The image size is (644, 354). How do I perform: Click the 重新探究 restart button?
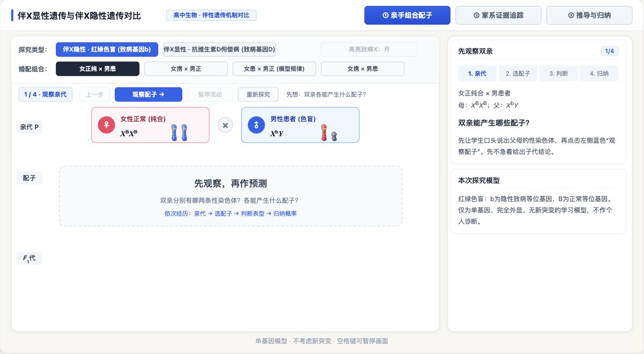click(258, 94)
